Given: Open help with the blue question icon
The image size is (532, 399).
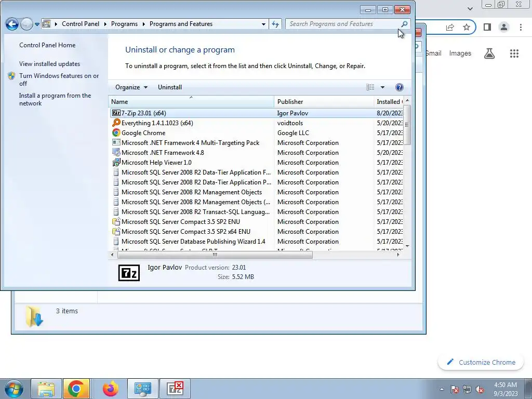Looking at the screenshot, I should (x=400, y=87).
